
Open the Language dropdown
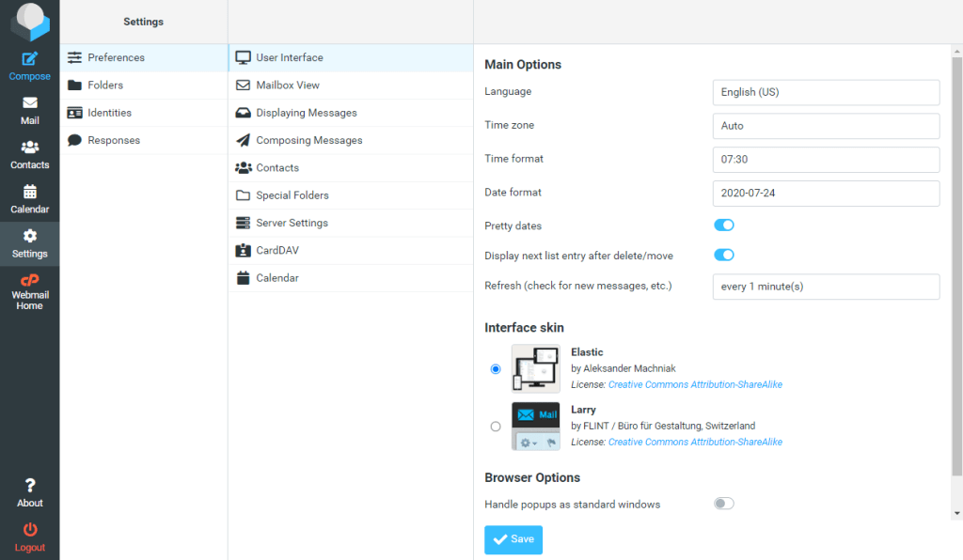826,92
